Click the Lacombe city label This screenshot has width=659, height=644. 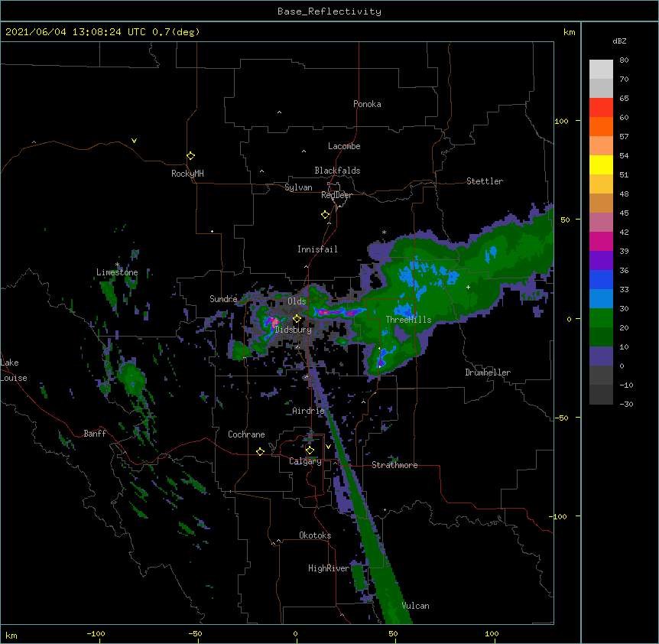(344, 146)
